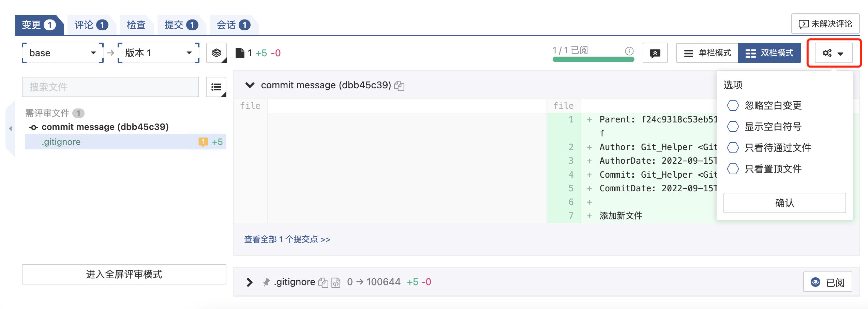Open the 提交 tab

[x=181, y=25]
